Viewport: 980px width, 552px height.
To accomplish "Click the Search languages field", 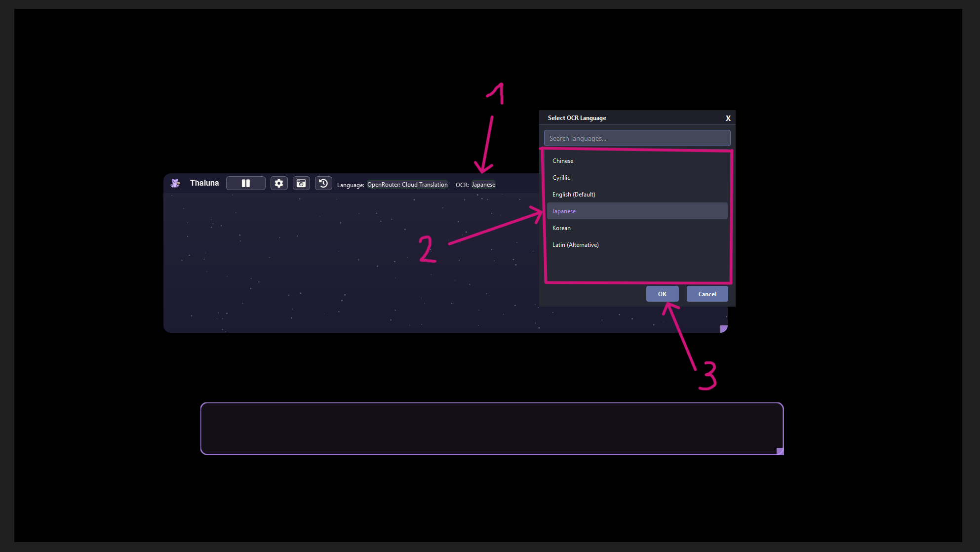I will coord(637,138).
